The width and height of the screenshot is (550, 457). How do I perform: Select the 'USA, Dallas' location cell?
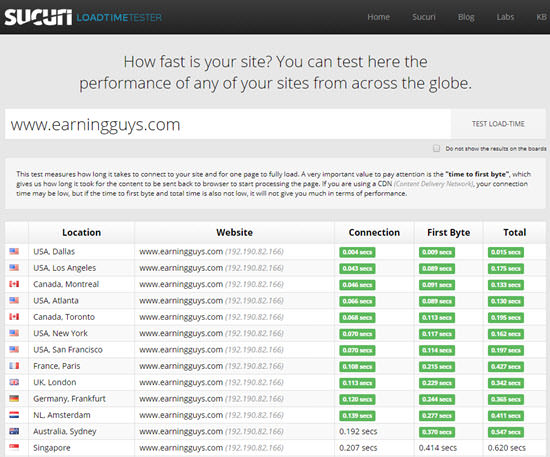point(81,251)
